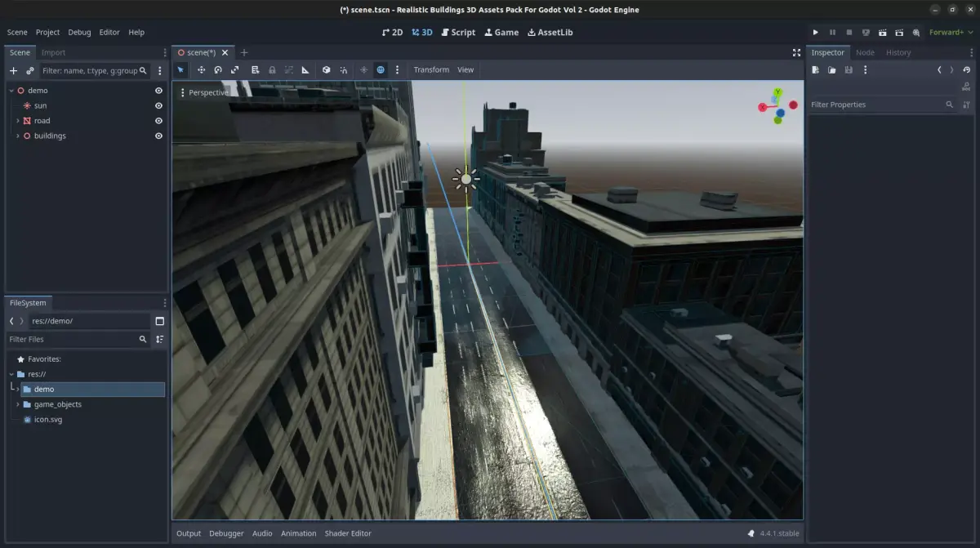This screenshot has height=548, width=980.
Task: Activate the Rotate mode tool
Action: (x=218, y=69)
